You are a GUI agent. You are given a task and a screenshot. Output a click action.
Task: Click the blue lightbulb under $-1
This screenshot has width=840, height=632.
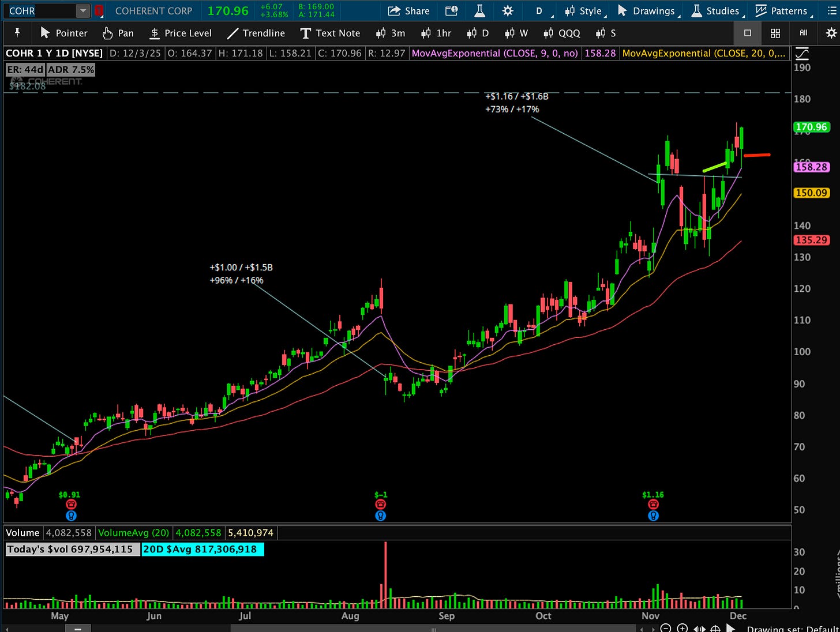(380, 516)
